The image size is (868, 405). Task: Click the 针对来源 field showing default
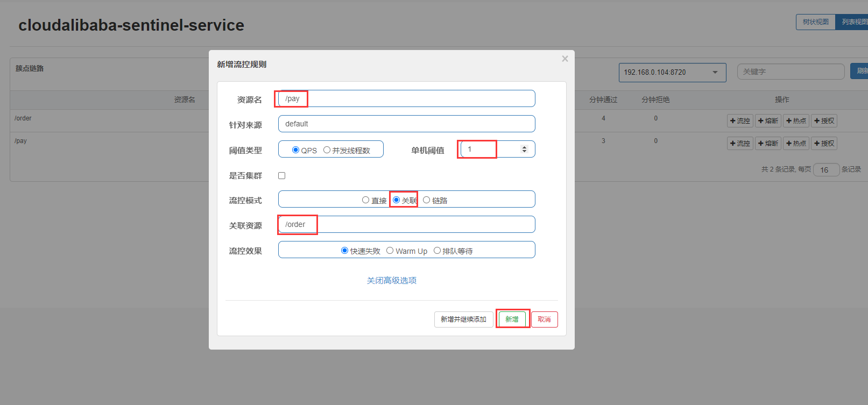[406, 124]
